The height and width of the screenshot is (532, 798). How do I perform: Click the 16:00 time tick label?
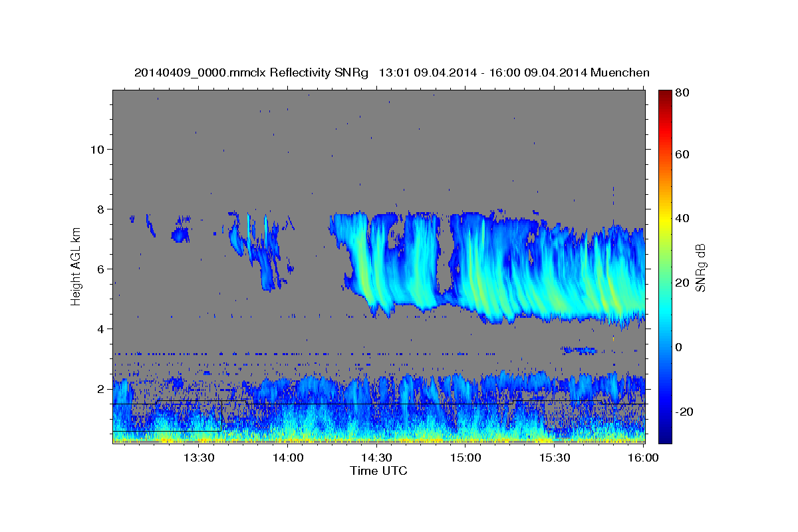(642, 458)
